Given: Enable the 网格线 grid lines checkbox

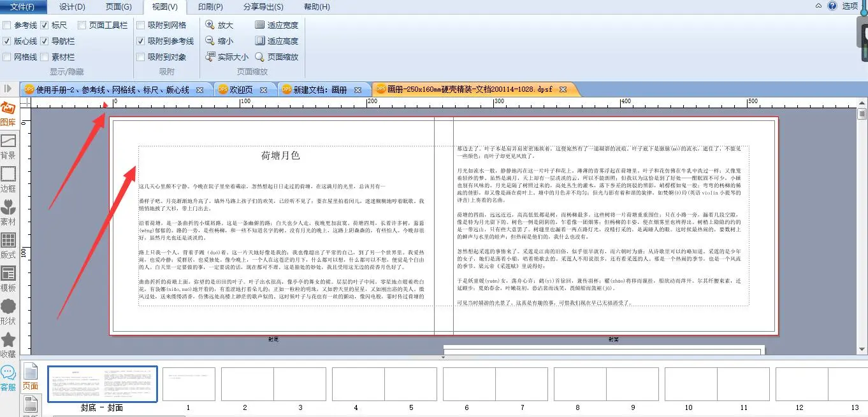Looking at the screenshot, I should point(6,57).
